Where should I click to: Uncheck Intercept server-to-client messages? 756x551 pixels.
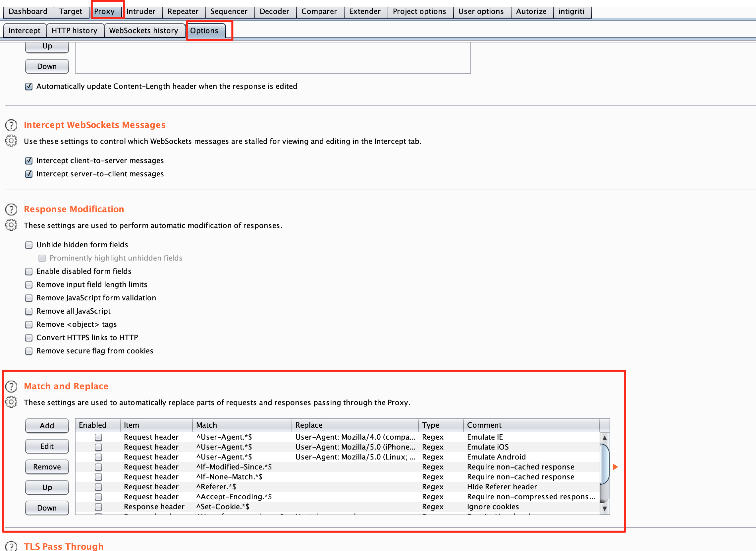(29, 174)
